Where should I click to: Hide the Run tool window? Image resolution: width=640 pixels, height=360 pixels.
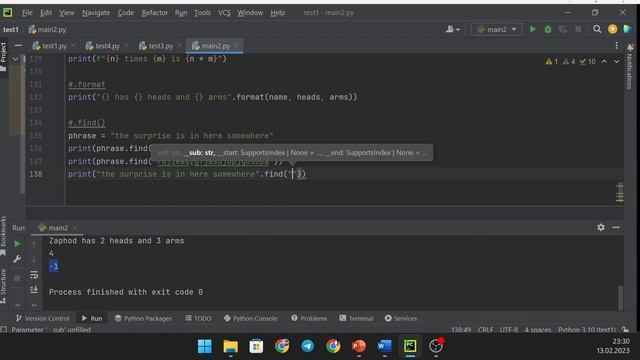click(x=616, y=227)
